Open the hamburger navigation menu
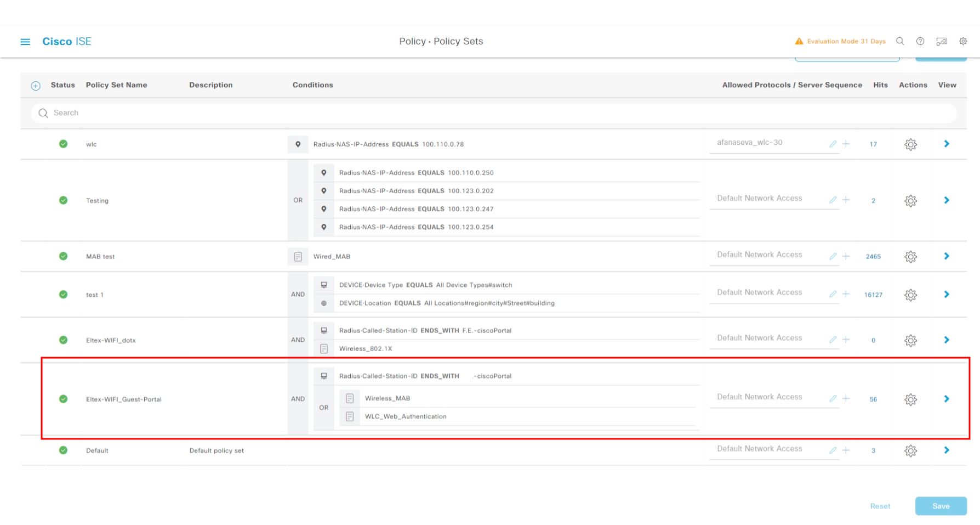 [x=25, y=42]
